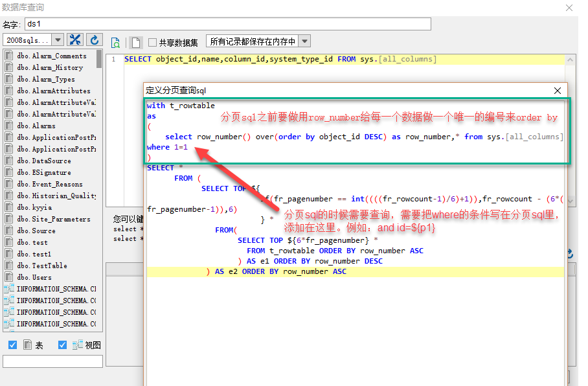Click the table icon beside dbo.Site_Parameters
This screenshot has width=588, height=386.
coord(9,219)
